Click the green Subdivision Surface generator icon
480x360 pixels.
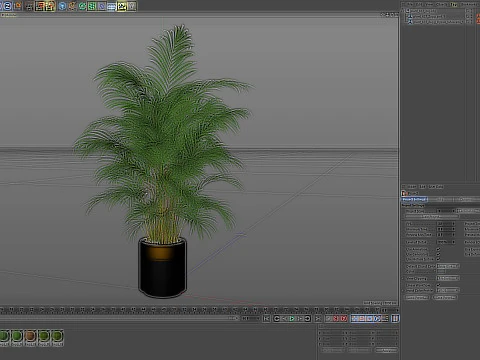[x=82, y=6]
